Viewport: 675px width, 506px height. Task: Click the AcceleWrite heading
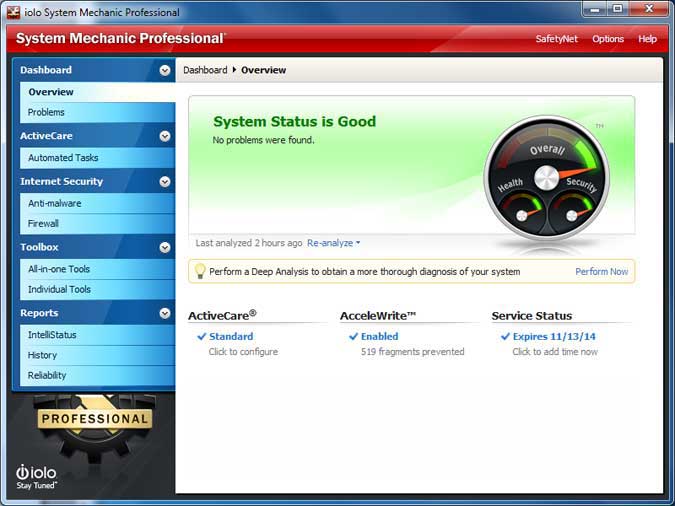click(x=378, y=316)
